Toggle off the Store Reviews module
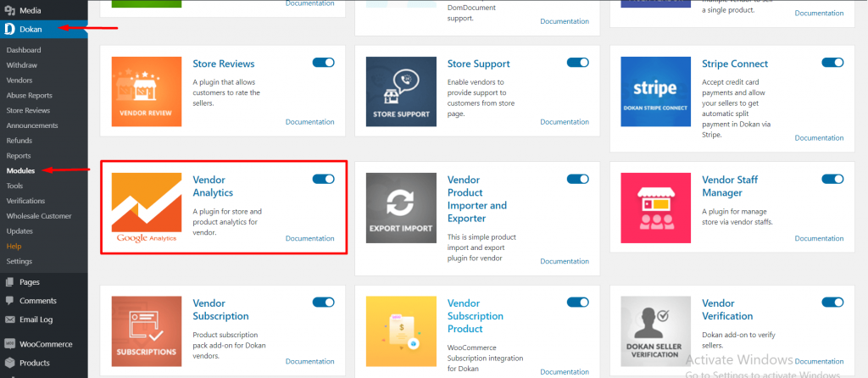Viewport: 868px width, 378px height. (x=323, y=63)
